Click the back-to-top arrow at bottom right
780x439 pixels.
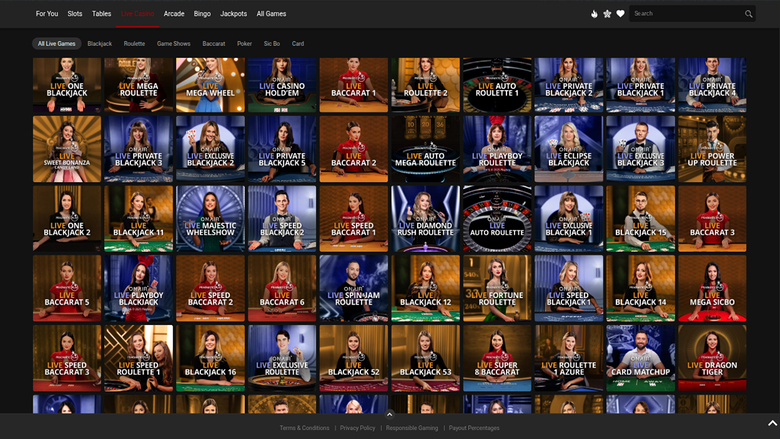[773, 423]
